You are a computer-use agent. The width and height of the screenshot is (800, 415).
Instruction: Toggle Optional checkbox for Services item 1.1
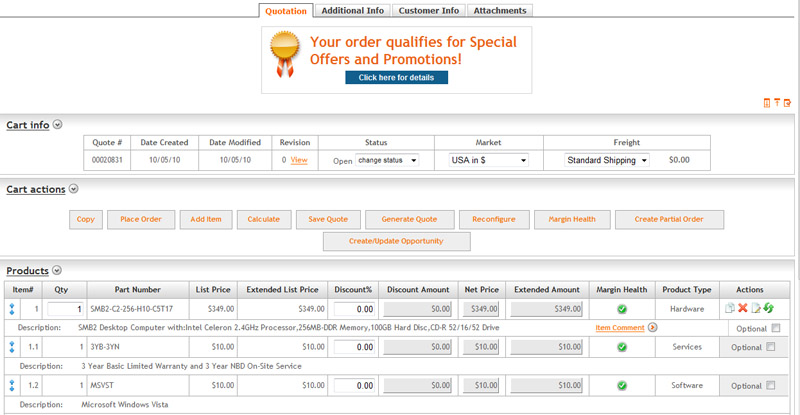click(769, 347)
